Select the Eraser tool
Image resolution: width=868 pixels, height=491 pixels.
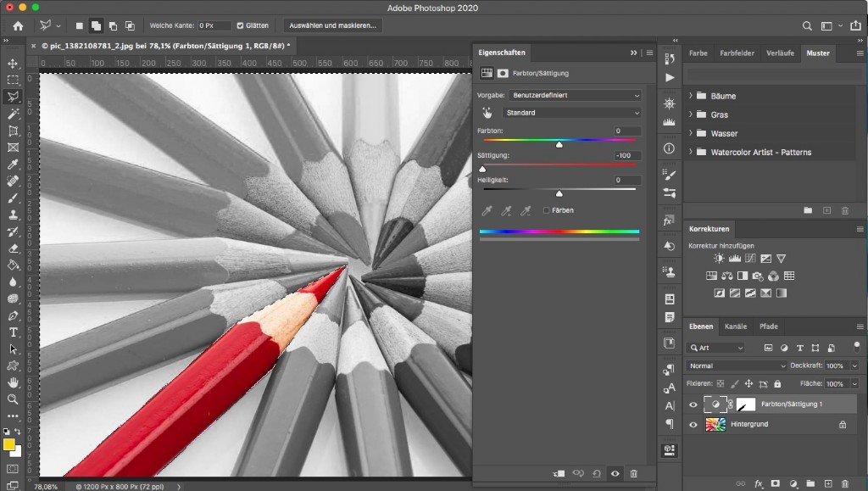point(13,248)
